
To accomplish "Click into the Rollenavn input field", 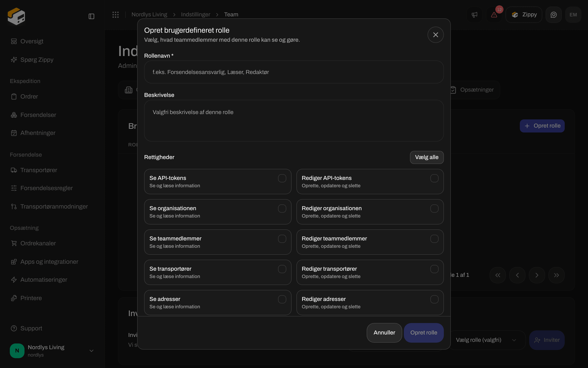I will 294,72.
